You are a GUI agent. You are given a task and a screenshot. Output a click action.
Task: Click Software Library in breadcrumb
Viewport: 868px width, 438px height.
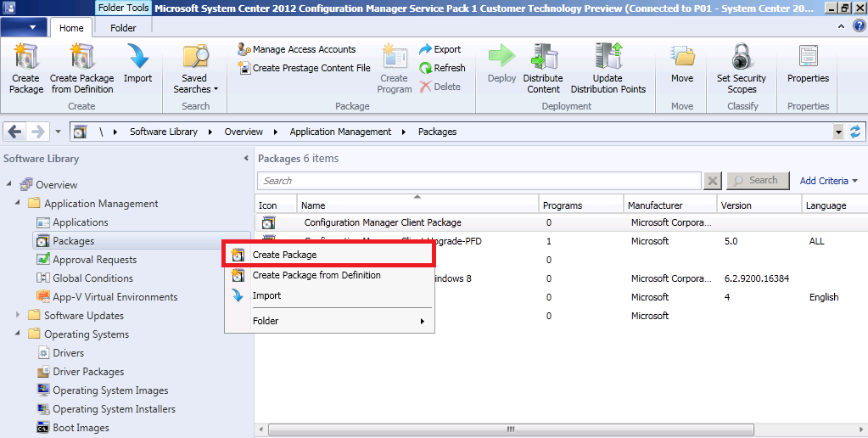[163, 132]
